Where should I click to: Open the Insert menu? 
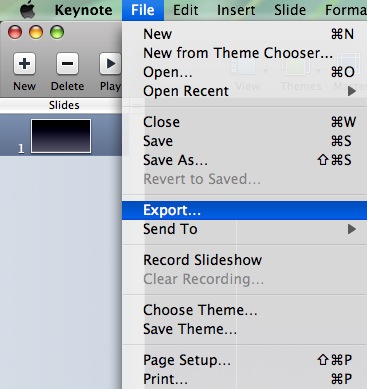click(236, 10)
